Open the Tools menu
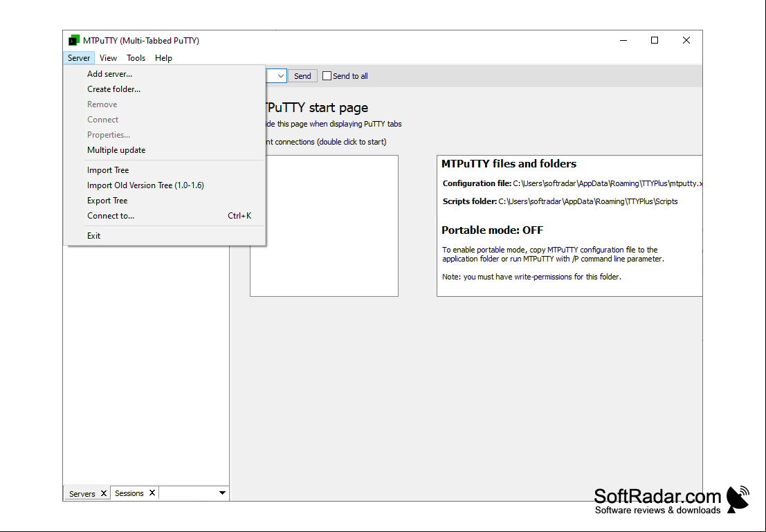766x532 pixels. (x=136, y=57)
